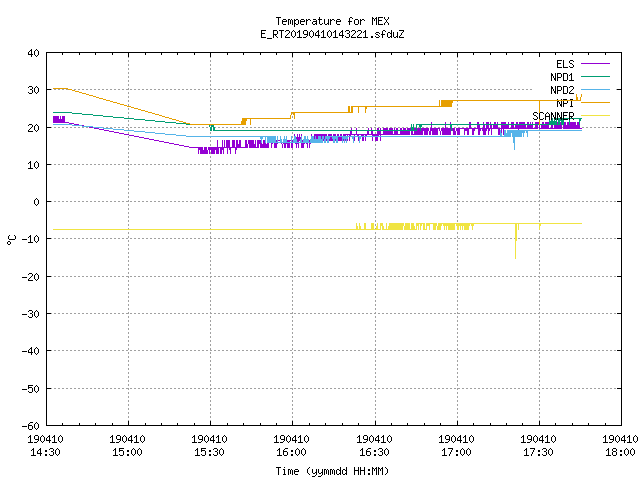
Task: Click the NPI legend label
Action: (x=565, y=103)
